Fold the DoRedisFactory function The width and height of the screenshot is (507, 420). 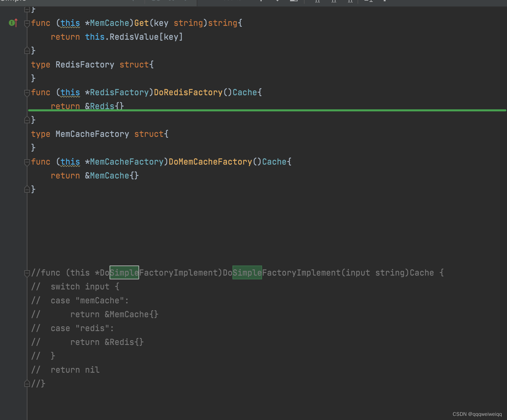(x=27, y=92)
